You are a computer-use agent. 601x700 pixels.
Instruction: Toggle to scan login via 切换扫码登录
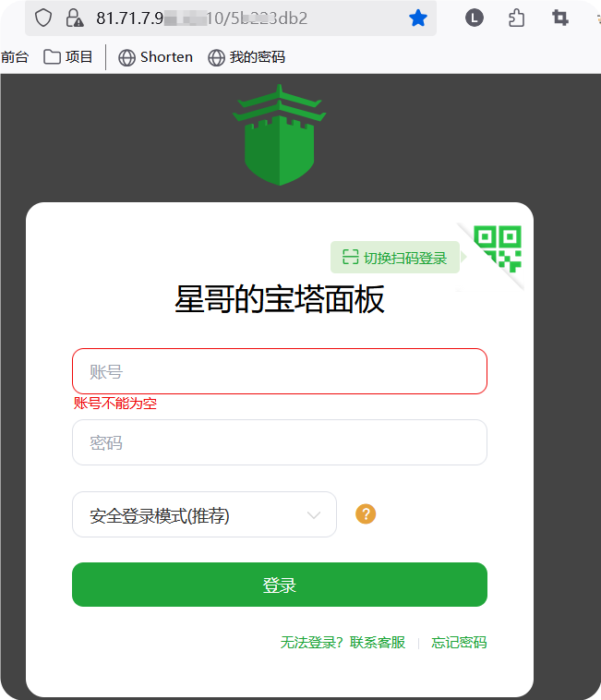[x=395, y=258]
